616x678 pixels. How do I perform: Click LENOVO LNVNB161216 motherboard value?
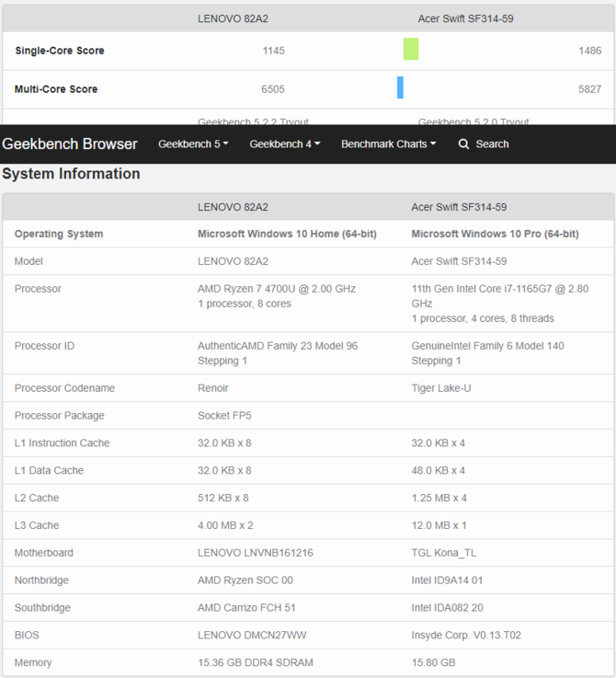click(255, 553)
